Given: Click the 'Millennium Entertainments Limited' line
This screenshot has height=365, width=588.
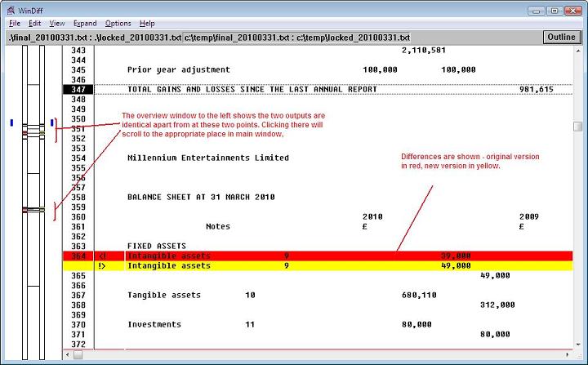Looking at the screenshot, I should [208, 158].
